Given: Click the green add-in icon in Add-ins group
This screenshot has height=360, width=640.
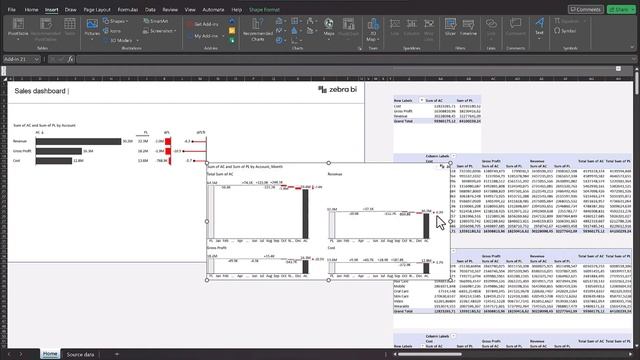Looking at the screenshot, I should tap(232, 40).
